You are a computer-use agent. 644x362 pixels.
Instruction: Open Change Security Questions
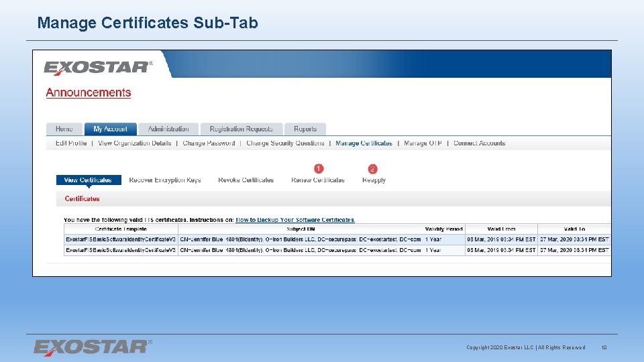(x=285, y=143)
